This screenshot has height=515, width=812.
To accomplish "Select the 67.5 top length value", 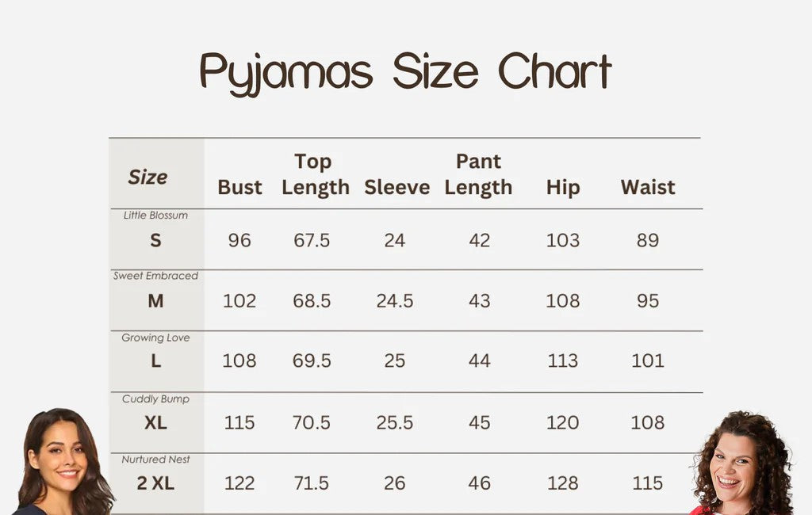I will pos(312,240).
